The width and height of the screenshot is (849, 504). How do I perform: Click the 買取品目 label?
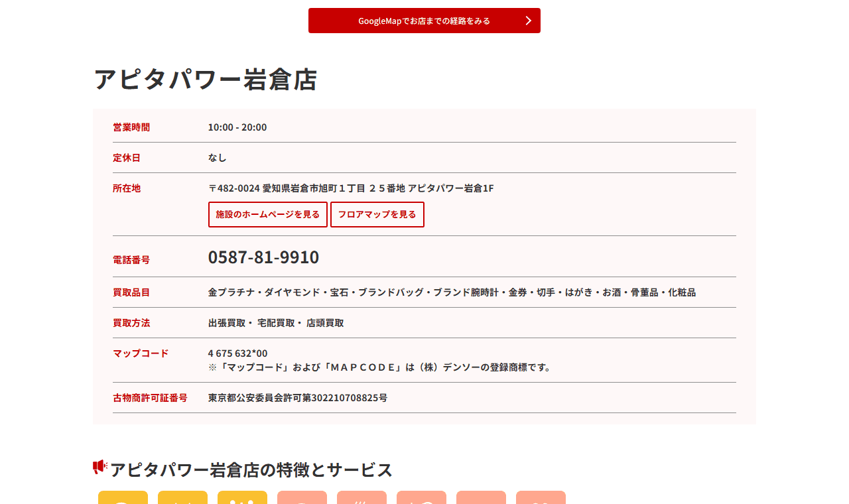click(131, 292)
